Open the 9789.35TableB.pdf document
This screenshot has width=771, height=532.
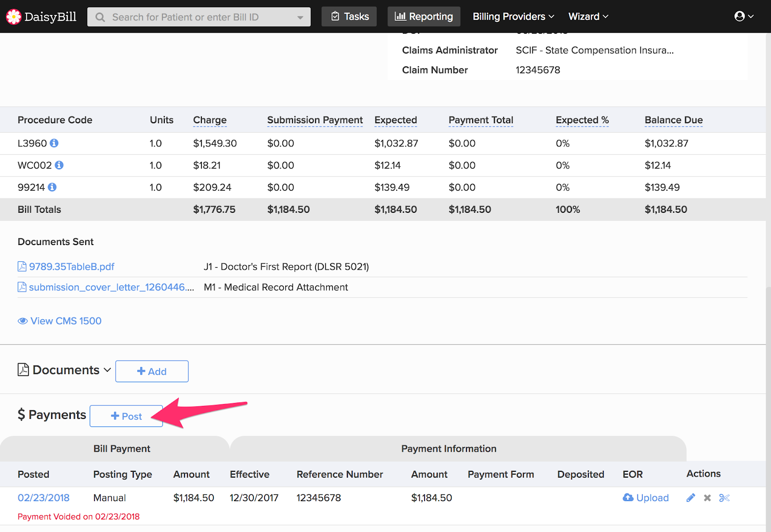(71, 267)
